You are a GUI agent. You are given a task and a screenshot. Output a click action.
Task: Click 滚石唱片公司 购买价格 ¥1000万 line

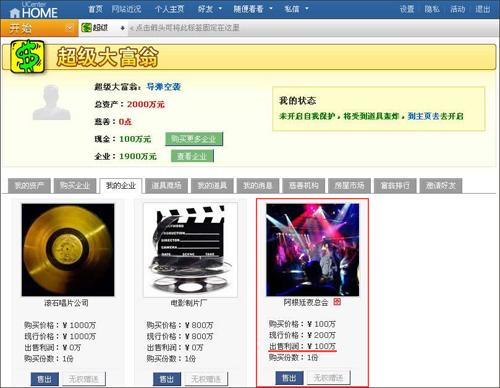(x=60, y=325)
